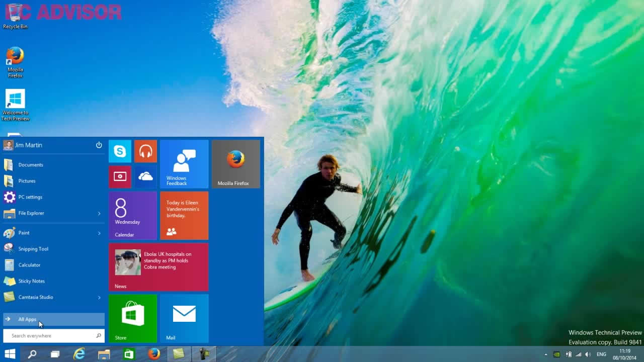Open the Calculator

tap(29, 265)
